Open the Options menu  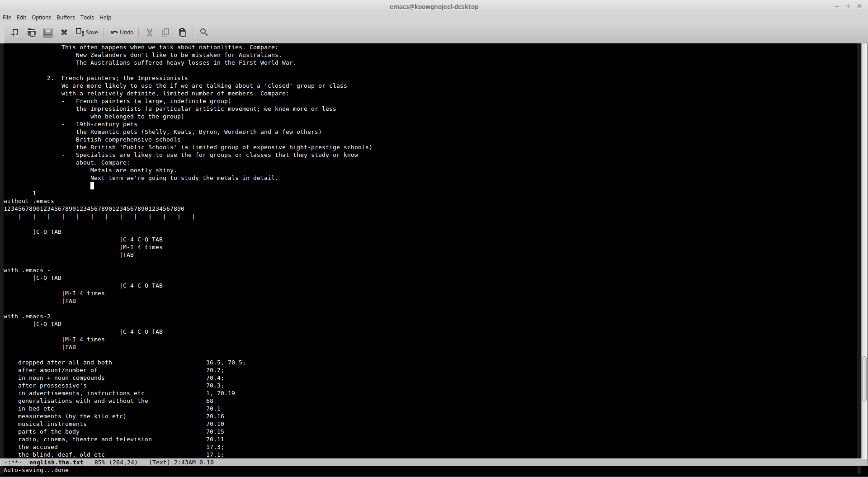click(41, 17)
